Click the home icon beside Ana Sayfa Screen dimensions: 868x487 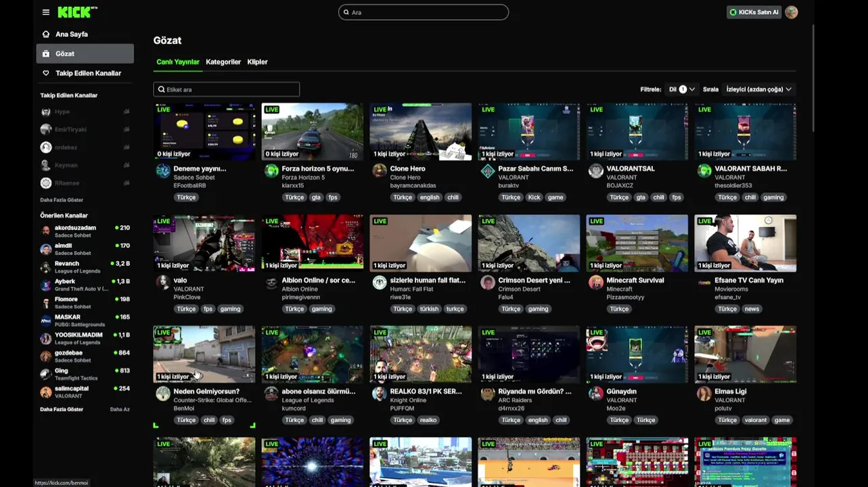tap(46, 34)
